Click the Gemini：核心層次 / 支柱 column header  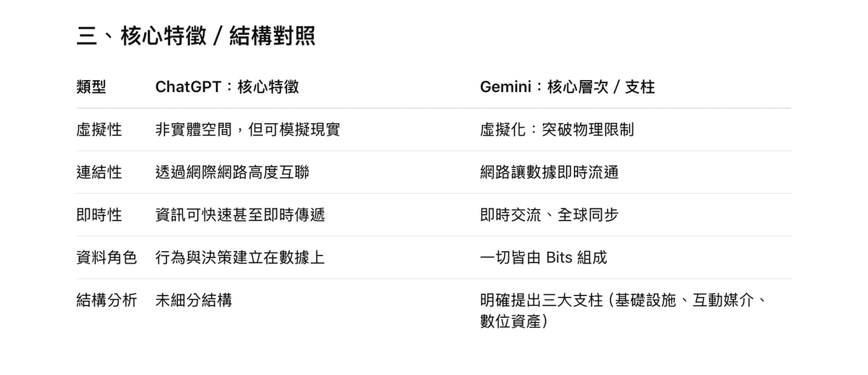point(567,87)
